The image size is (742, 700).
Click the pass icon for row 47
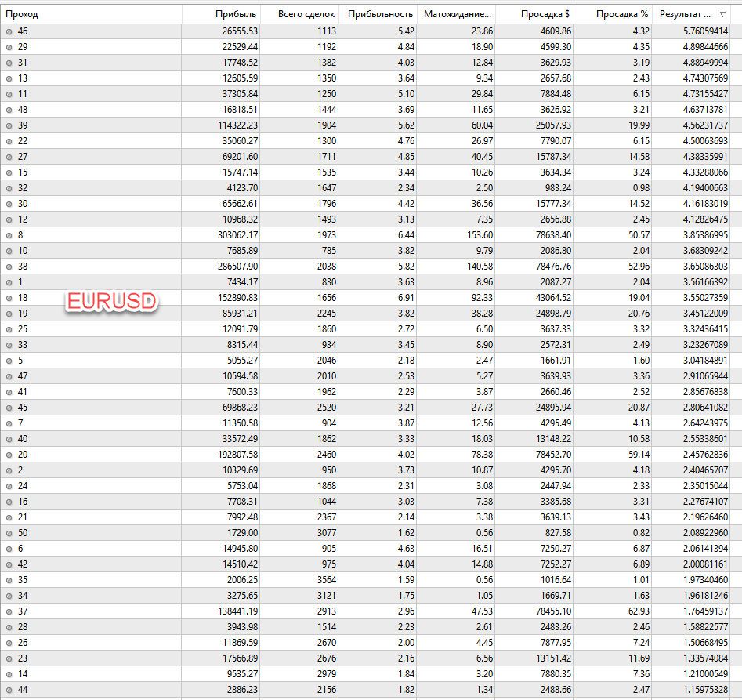tap(9, 376)
